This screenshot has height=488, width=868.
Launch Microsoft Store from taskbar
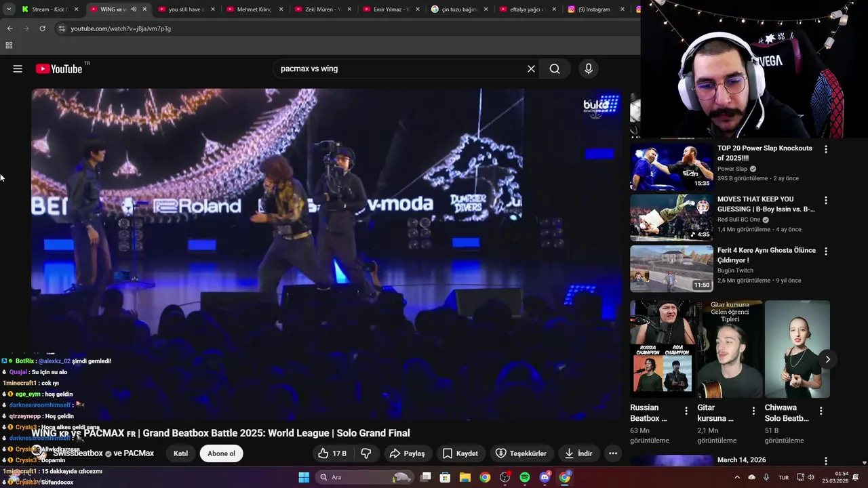(446, 477)
